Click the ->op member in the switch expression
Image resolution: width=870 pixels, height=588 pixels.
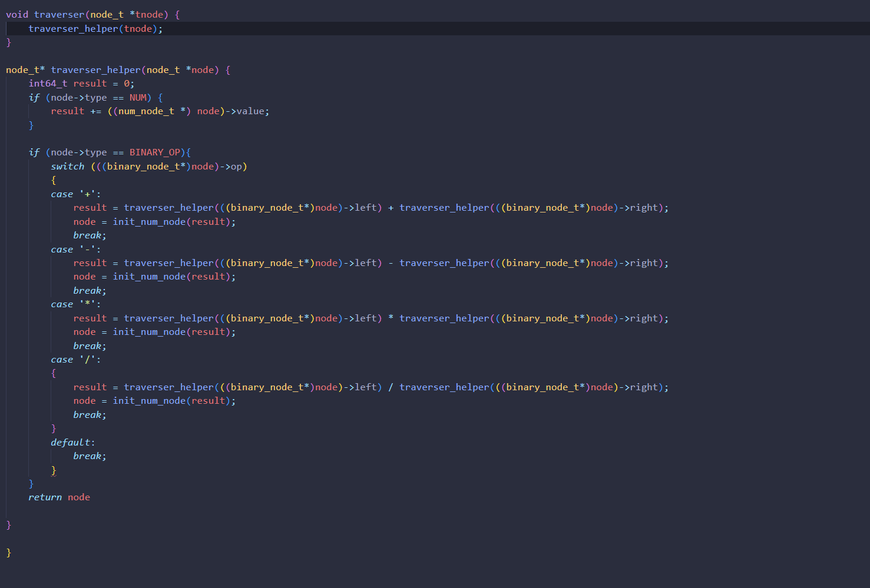pos(233,167)
